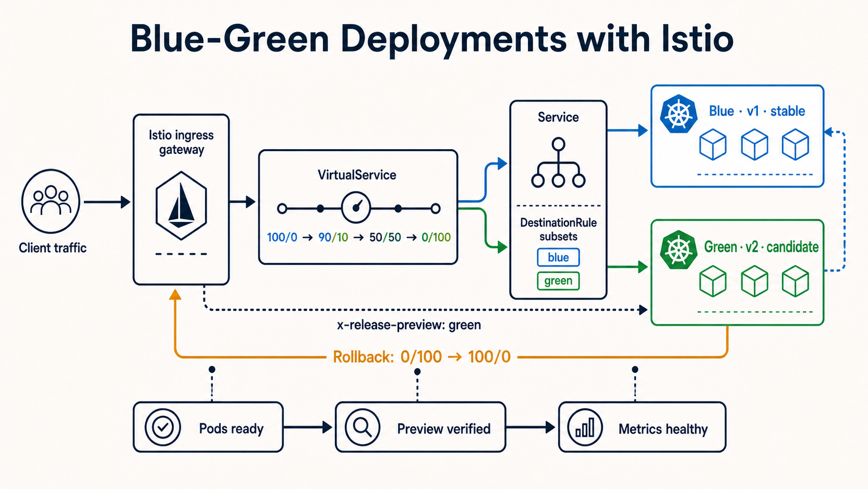
Task: Click the Client traffic label
Action: tap(52, 248)
